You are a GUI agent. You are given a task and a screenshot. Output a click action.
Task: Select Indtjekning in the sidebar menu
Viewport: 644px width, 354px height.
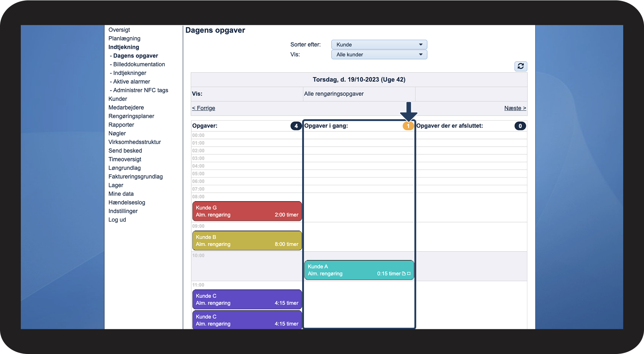pyautogui.click(x=124, y=47)
